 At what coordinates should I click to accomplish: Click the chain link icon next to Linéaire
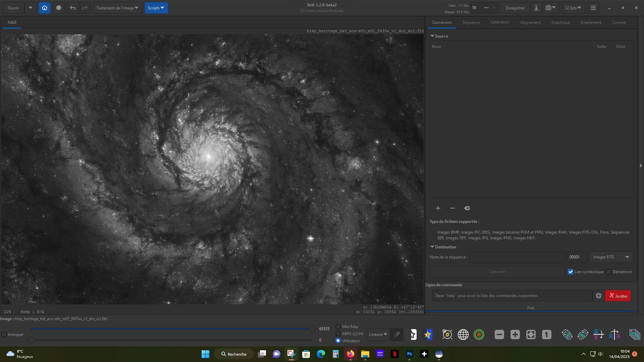click(397, 334)
